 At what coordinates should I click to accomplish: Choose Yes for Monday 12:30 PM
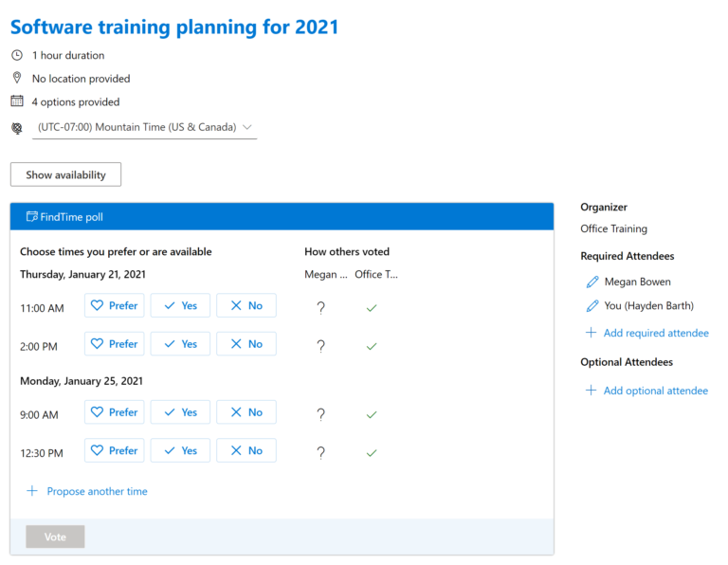point(180,450)
